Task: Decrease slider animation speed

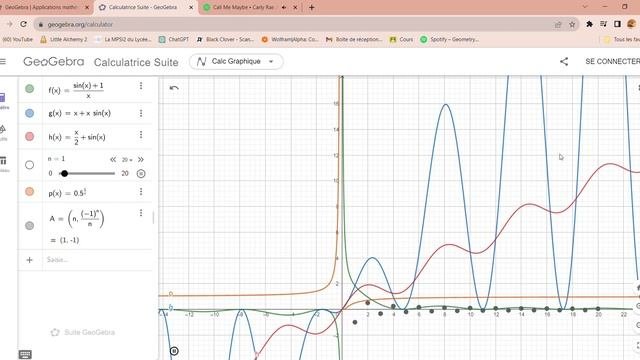Action: (113, 160)
